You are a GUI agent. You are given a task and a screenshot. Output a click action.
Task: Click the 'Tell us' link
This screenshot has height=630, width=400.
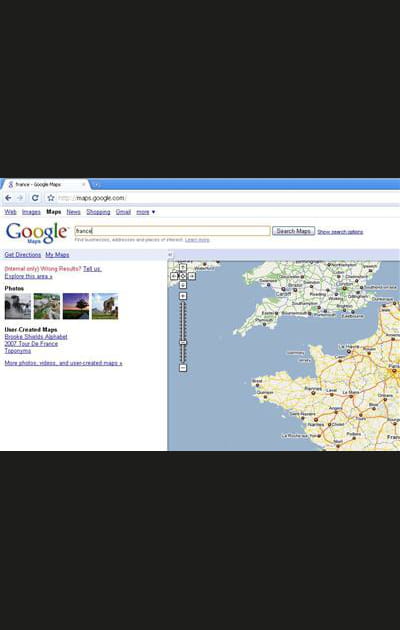(x=92, y=269)
